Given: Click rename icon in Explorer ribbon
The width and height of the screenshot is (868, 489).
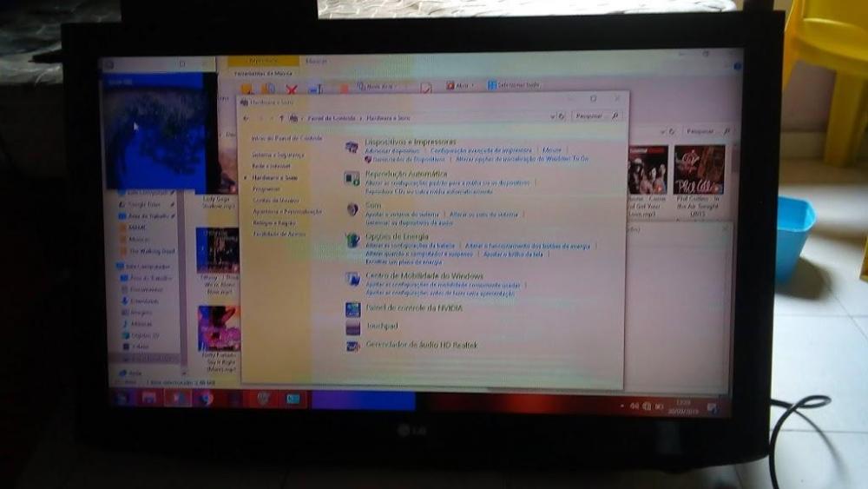Looking at the screenshot, I should coord(316,89).
